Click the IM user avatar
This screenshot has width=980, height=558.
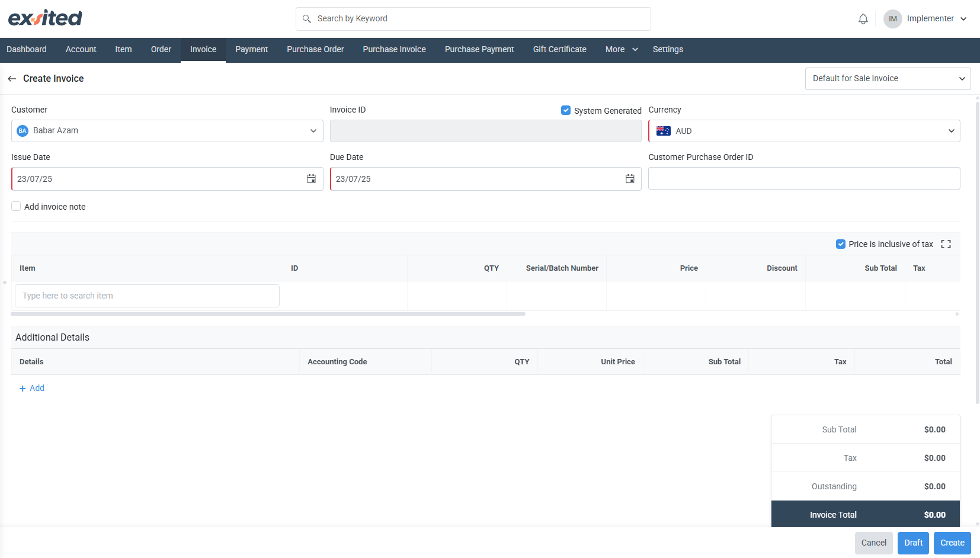coord(892,19)
